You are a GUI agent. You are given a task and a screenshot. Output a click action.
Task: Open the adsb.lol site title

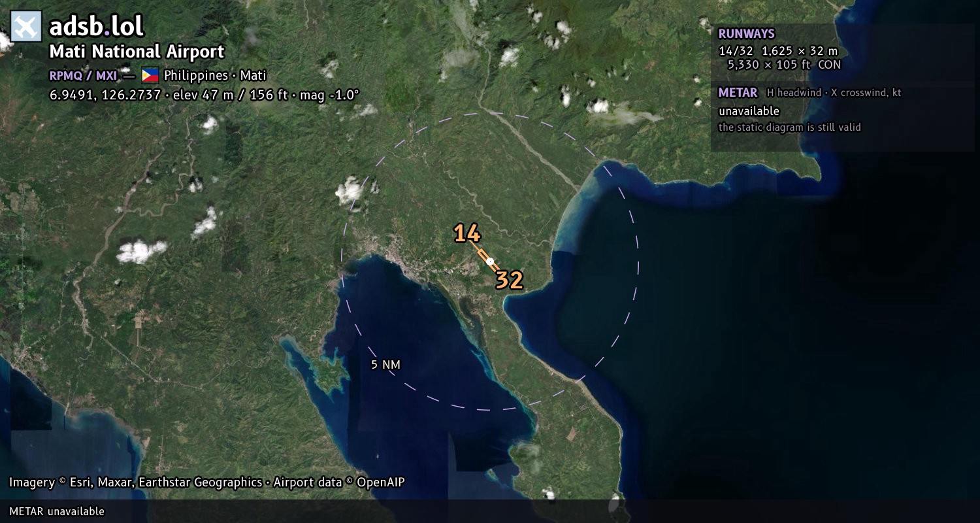pos(96,27)
